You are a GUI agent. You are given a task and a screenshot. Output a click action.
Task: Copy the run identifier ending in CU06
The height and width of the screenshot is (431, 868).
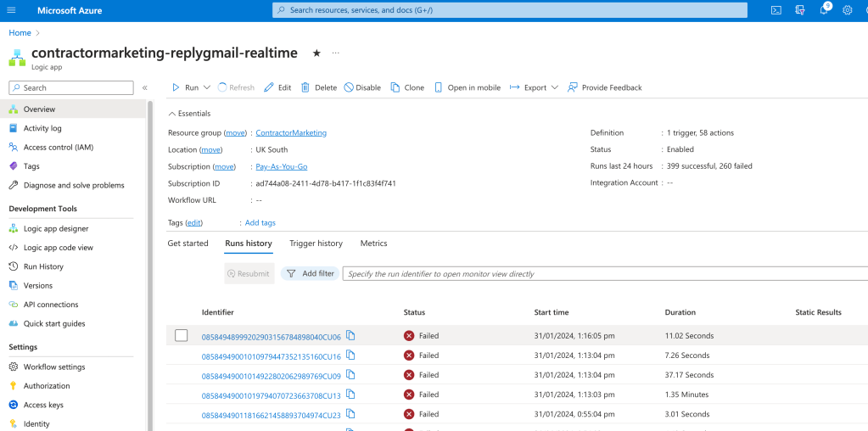(x=350, y=335)
